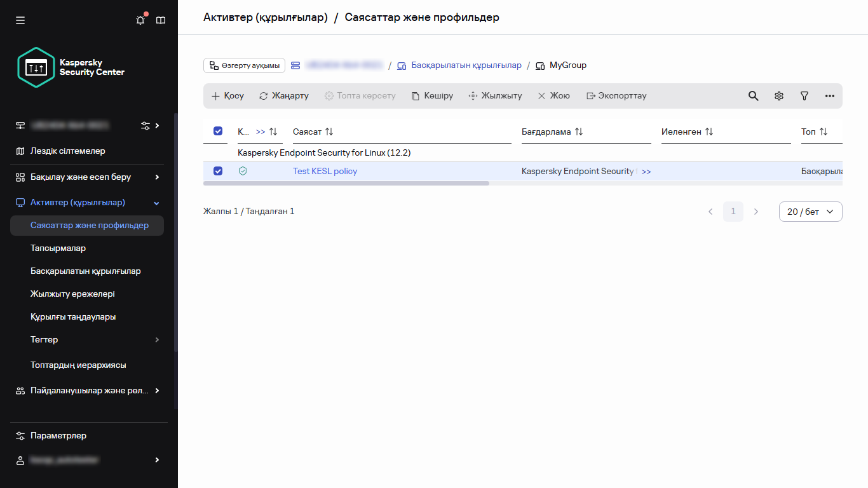Click the Көшіру (Copy) button
Viewport: 868px width, 488px height.
coord(432,96)
